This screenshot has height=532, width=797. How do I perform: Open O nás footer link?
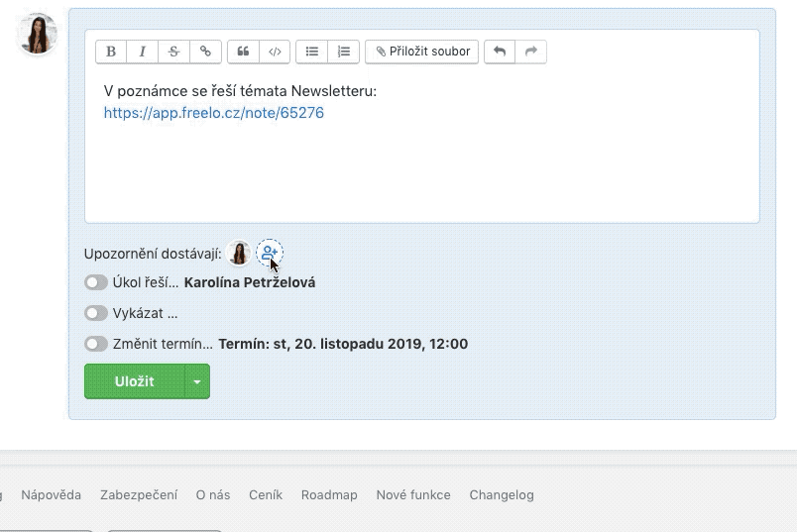point(213,495)
